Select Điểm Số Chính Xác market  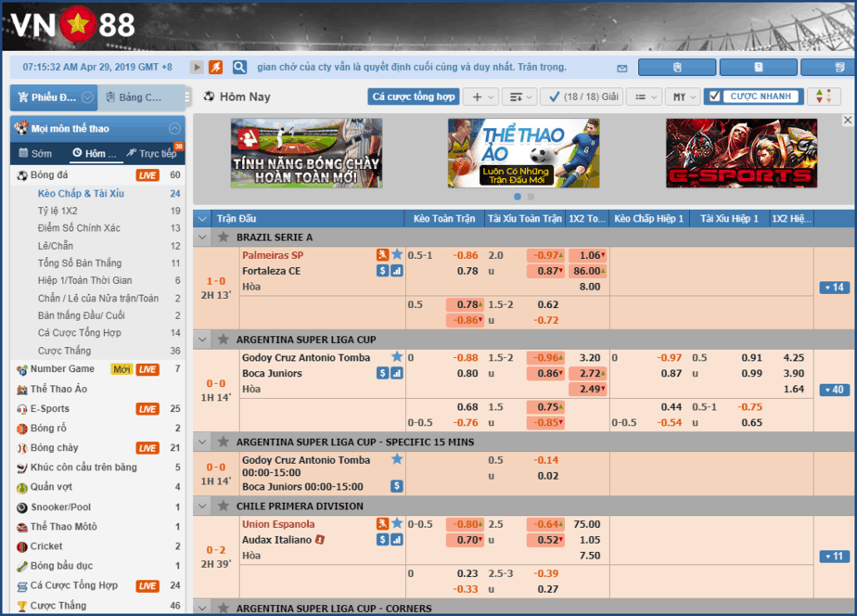[x=79, y=228]
